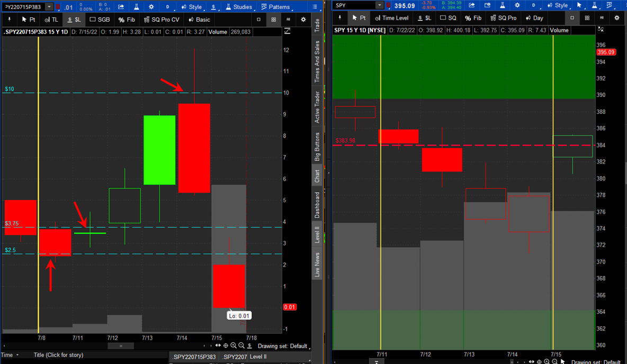Expand the symbol dropdown next to SPY
This screenshot has width=627, height=364.
pos(379,5)
